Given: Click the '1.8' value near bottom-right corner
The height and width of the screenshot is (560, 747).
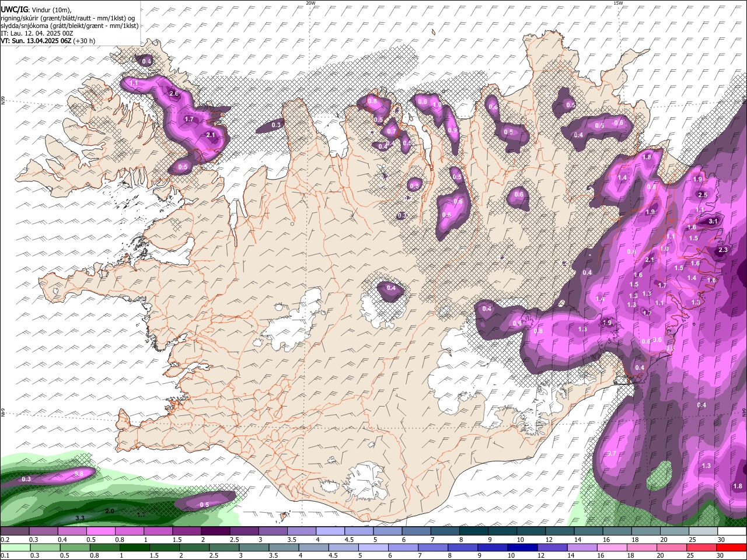Looking at the screenshot, I should 738,486.
